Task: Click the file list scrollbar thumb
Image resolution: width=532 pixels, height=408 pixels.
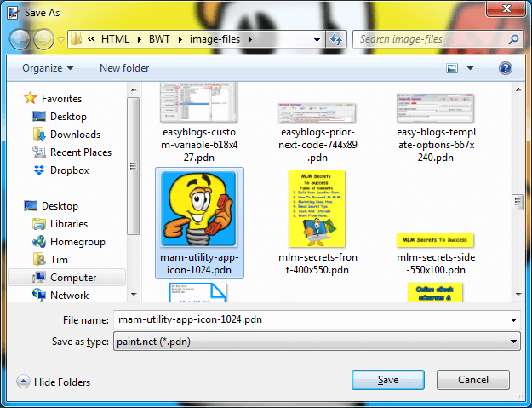Action: [x=518, y=203]
